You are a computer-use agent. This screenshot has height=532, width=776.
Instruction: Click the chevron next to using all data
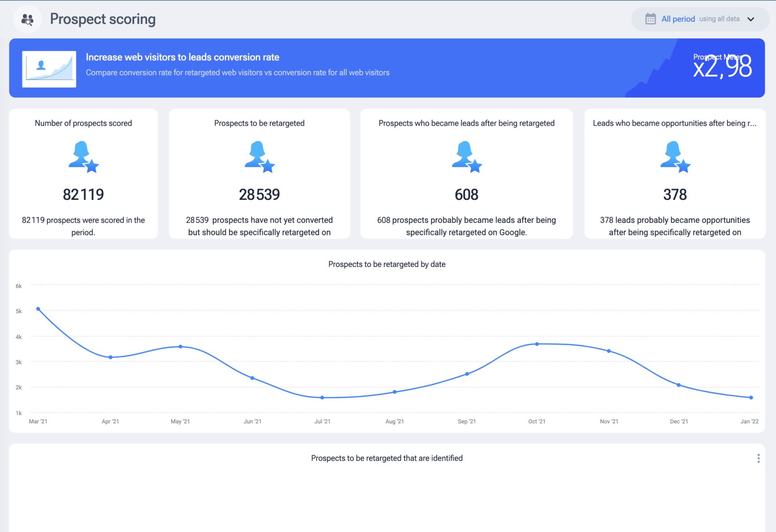pos(751,19)
